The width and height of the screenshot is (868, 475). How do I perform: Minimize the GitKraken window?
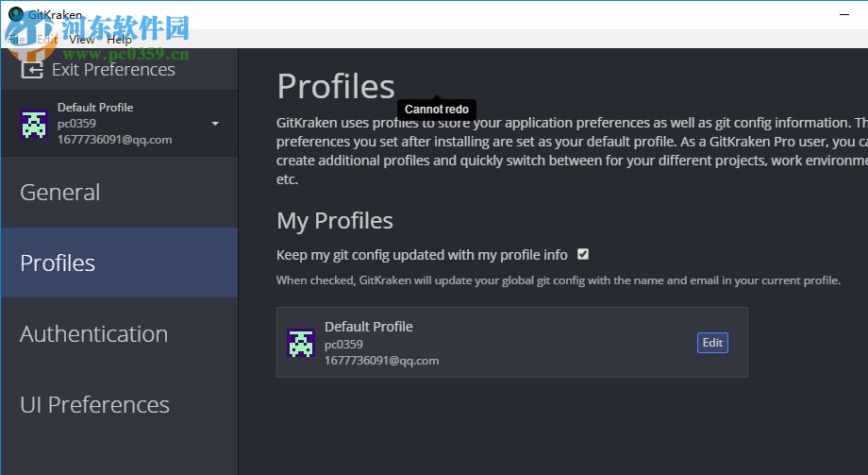click(x=844, y=14)
